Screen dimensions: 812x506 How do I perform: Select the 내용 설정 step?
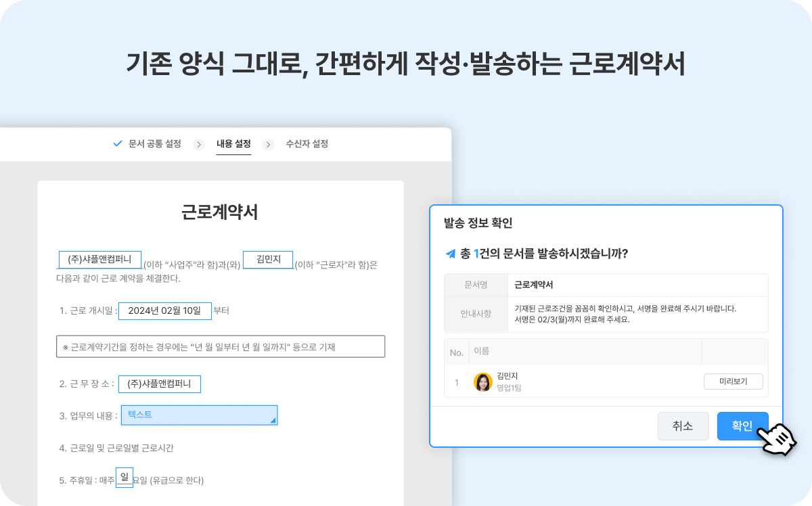(x=233, y=144)
